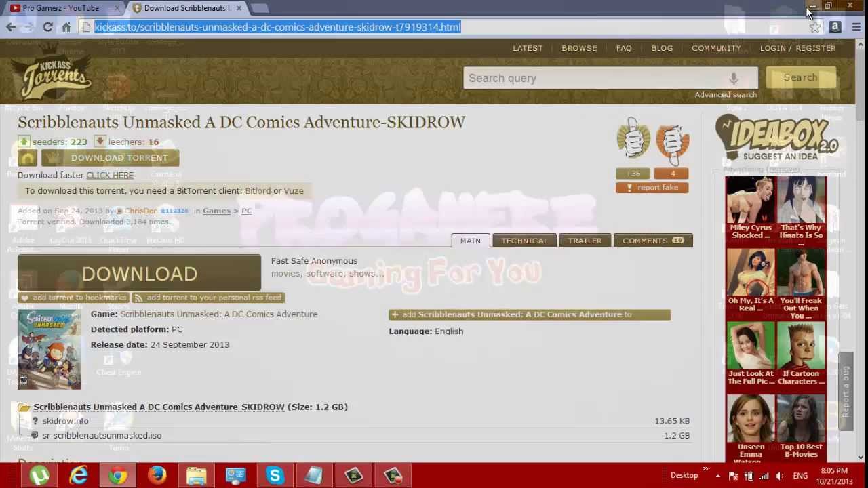The height and width of the screenshot is (488, 868).
Task: Click the extension icon beside the bookmark star
Action: point(835,27)
